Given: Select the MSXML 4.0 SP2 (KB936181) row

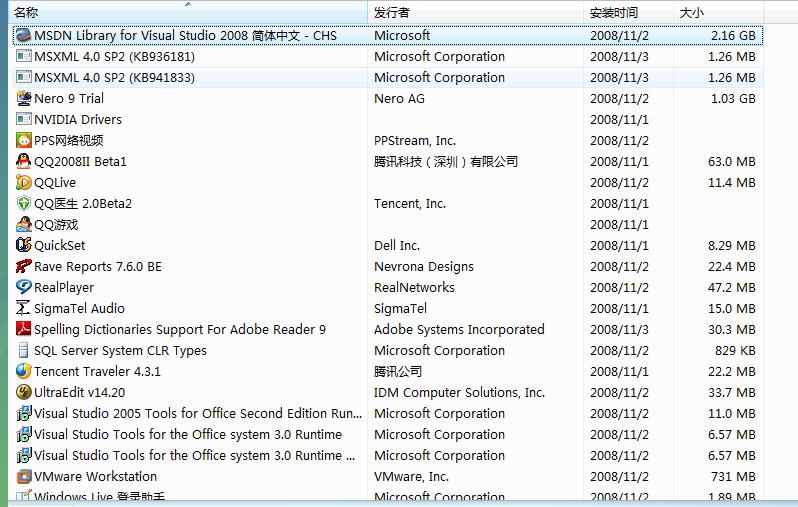Looking at the screenshot, I should click(114, 56).
